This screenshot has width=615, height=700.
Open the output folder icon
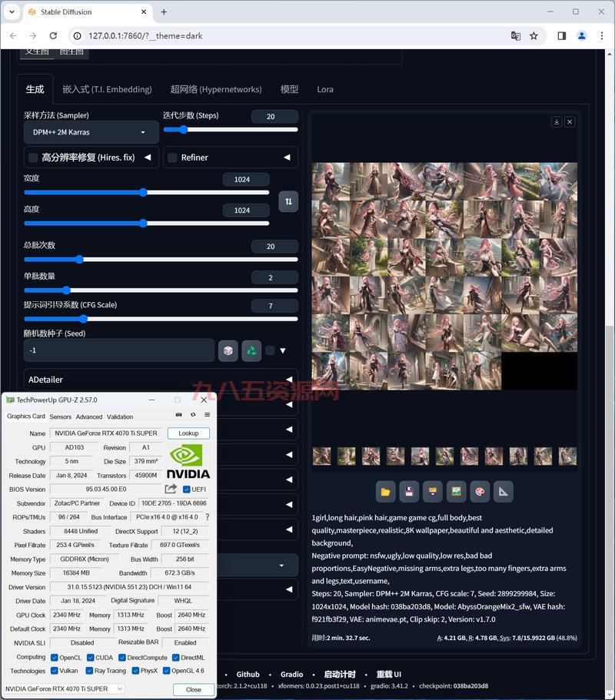pos(385,492)
